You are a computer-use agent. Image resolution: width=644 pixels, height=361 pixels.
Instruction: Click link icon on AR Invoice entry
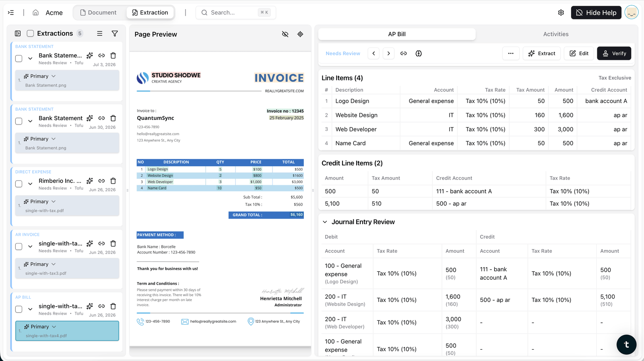point(101,243)
